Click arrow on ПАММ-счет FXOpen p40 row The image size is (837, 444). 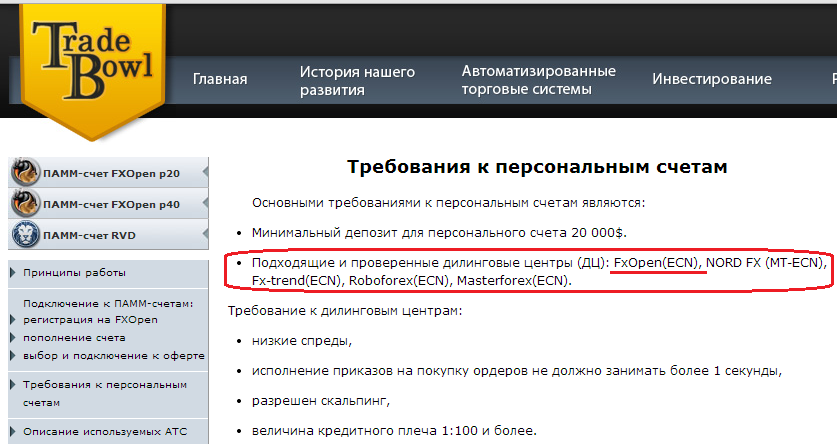pyautogui.click(x=206, y=204)
